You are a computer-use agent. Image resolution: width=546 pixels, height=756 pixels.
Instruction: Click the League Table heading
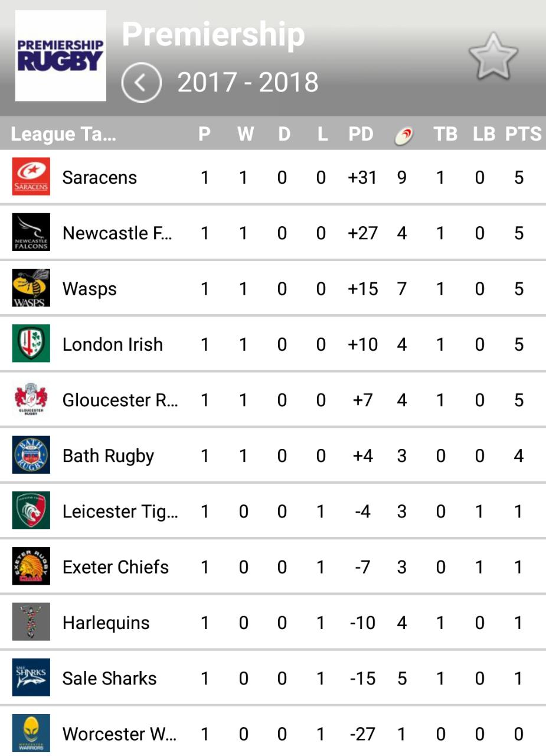click(64, 134)
